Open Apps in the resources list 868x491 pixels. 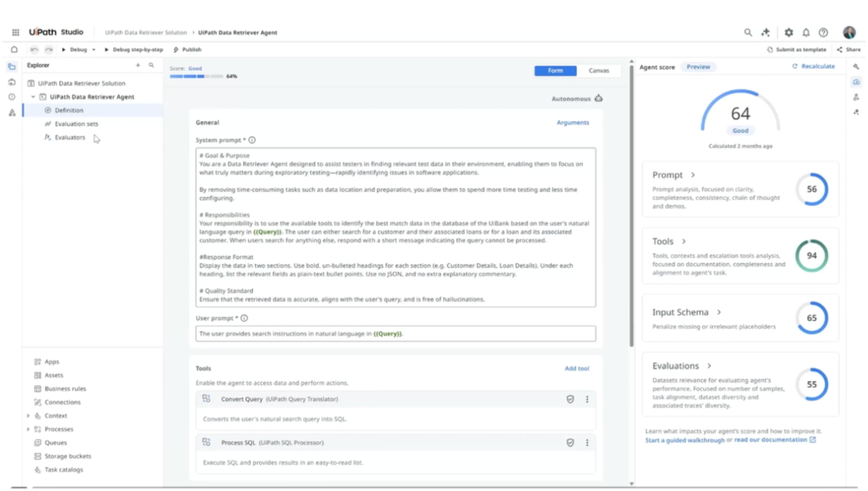52,362
